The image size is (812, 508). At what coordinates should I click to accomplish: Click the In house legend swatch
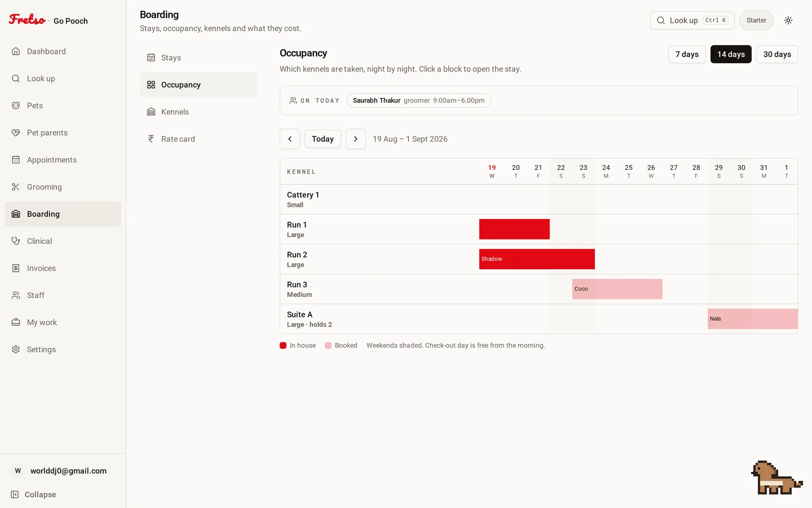click(x=283, y=345)
